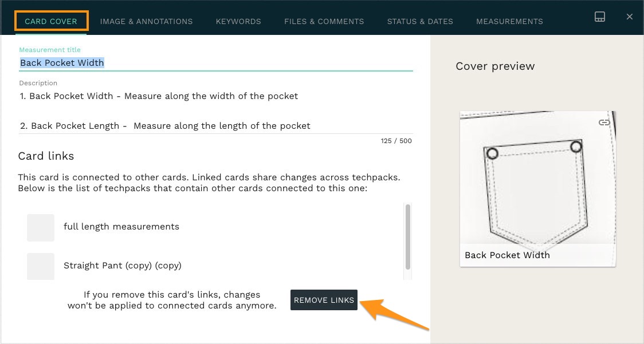Close the card editor dialog

click(630, 17)
